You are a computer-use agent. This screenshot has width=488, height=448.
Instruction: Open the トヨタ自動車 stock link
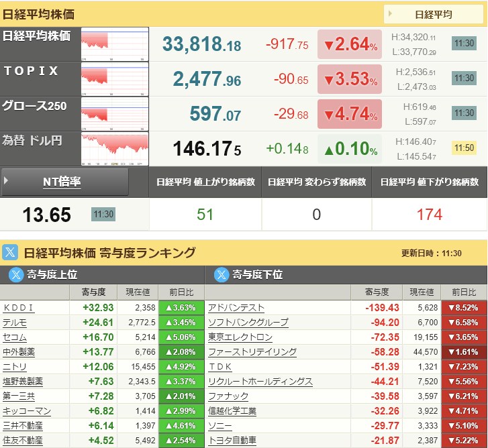(x=232, y=441)
